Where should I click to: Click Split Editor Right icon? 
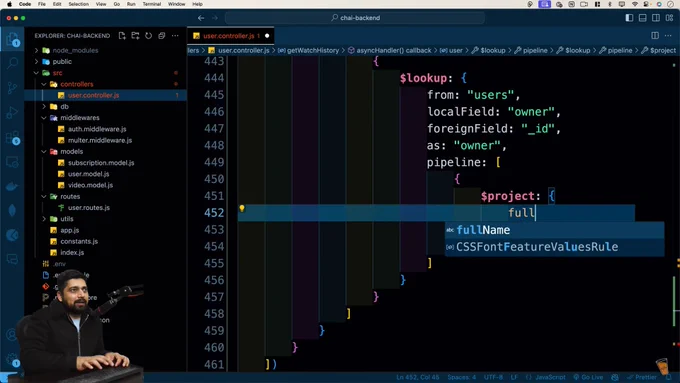[655, 36]
